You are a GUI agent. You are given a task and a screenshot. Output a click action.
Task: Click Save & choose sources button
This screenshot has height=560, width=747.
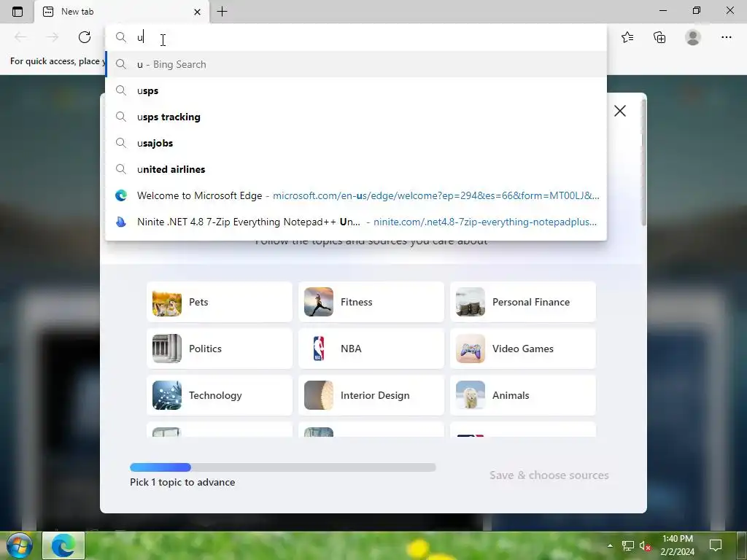tap(549, 475)
